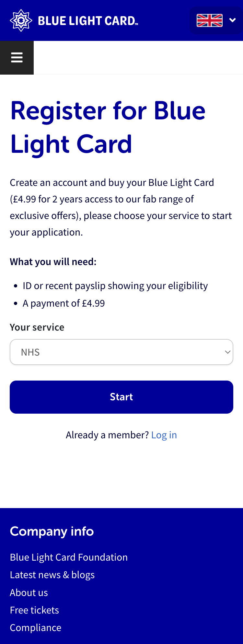Click the ID or recent payslip bullet

[115, 286]
